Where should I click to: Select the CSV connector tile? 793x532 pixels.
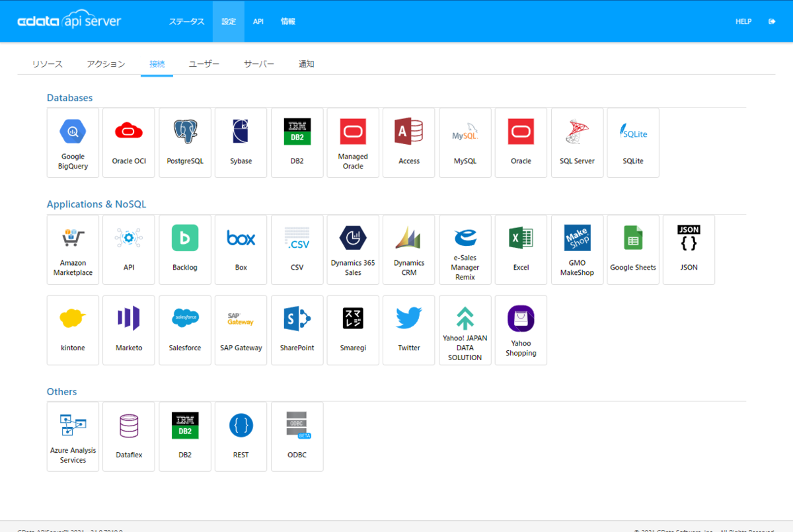297,250
